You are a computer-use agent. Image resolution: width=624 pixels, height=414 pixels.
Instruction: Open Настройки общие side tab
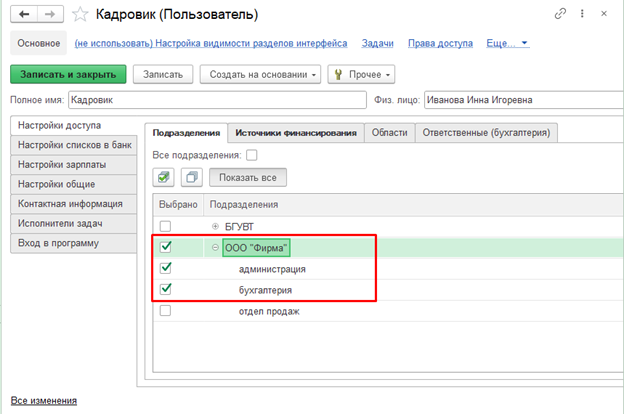[x=74, y=184]
